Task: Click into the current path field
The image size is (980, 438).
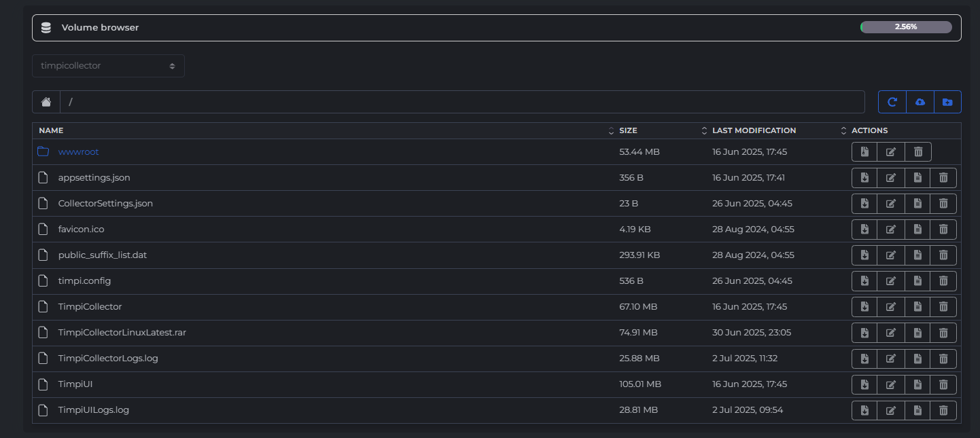Action: (x=462, y=102)
